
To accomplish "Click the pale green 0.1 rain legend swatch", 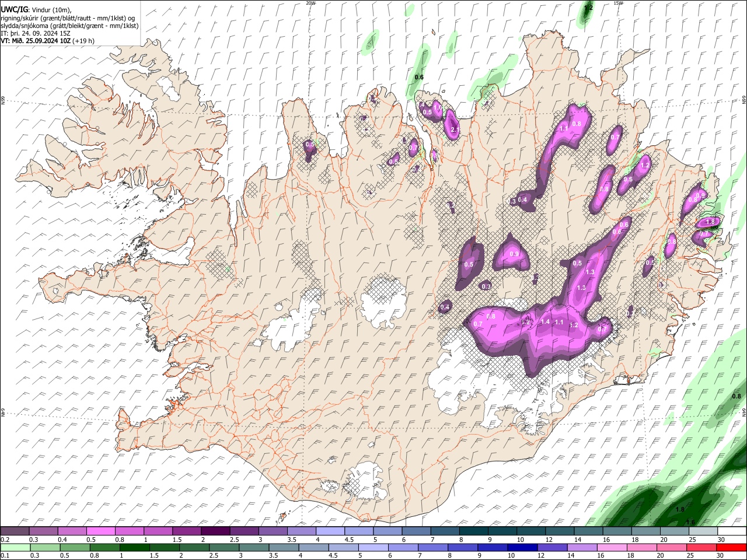I will click(x=15, y=547).
